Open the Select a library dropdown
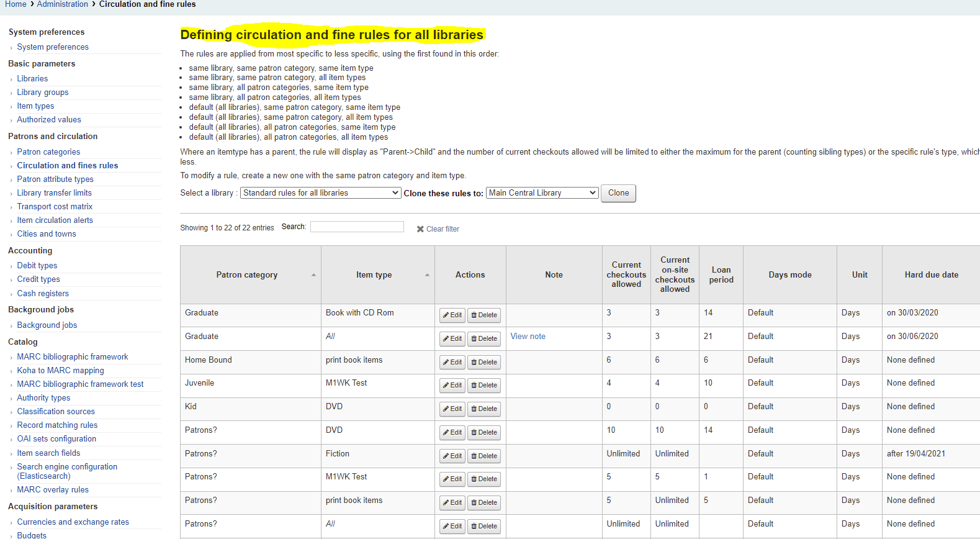The image size is (980, 539). pos(321,193)
